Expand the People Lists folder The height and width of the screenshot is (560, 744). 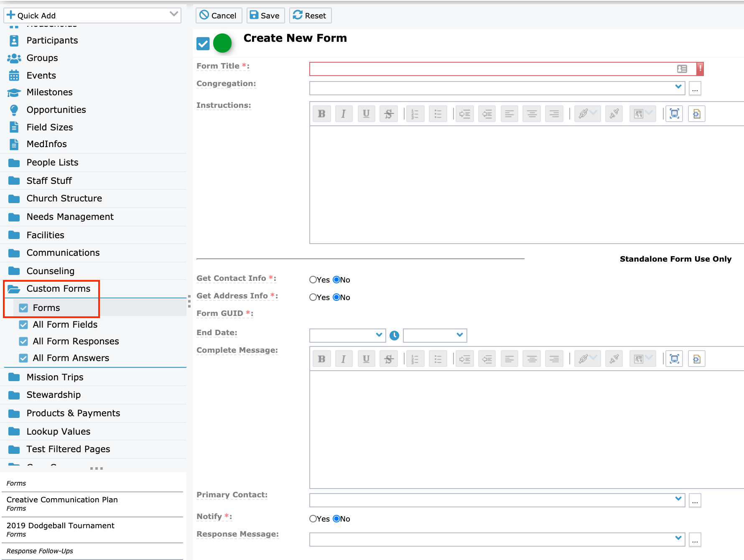(x=52, y=162)
